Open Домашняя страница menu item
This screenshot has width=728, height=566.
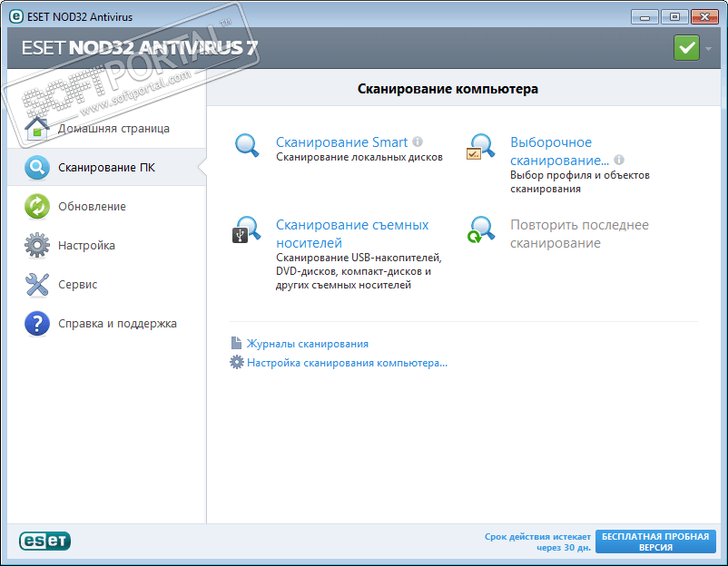[113, 129]
